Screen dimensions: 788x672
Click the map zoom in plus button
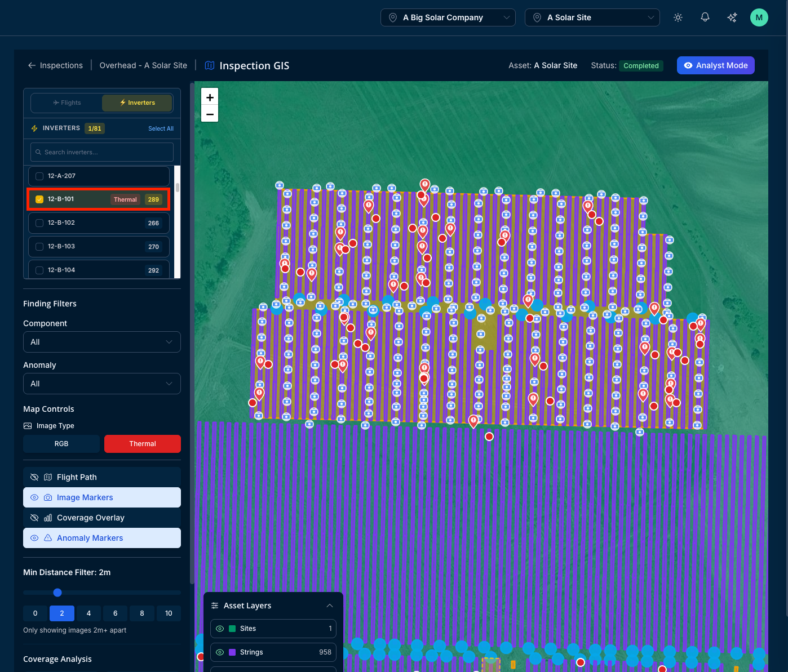point(210,97)
